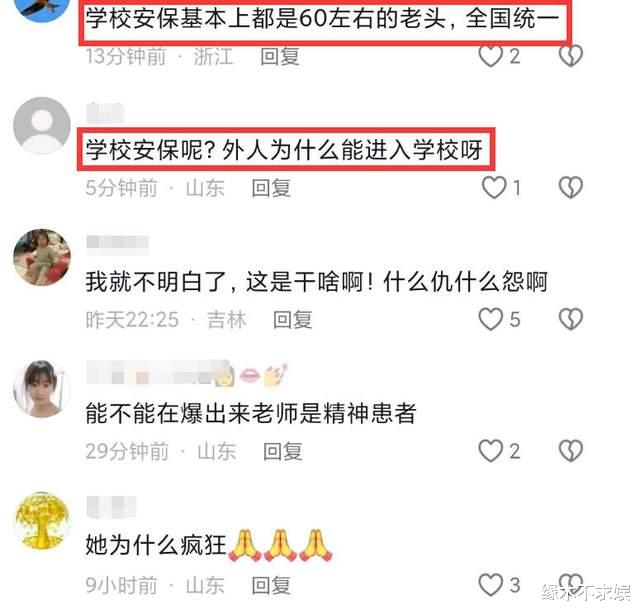Reply to the 昨天22:25 吉林 comment

tap(293, 320)
